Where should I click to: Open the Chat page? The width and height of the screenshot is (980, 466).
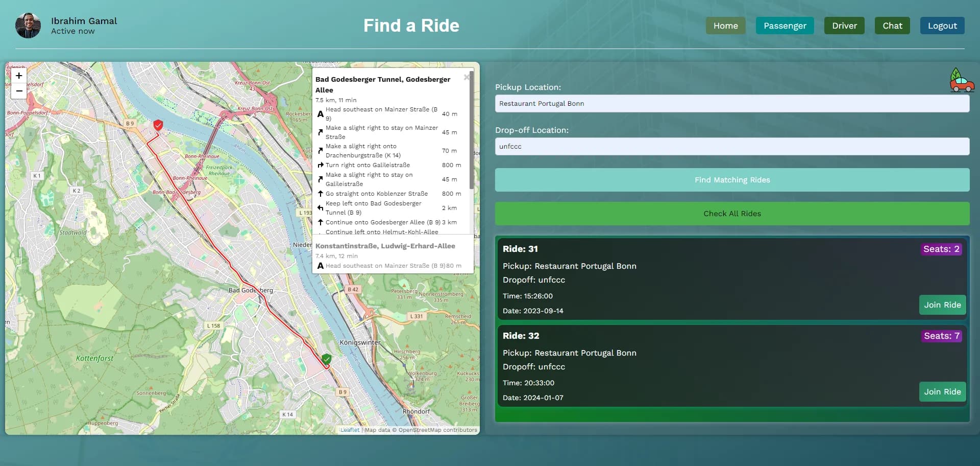click(892, 26)
